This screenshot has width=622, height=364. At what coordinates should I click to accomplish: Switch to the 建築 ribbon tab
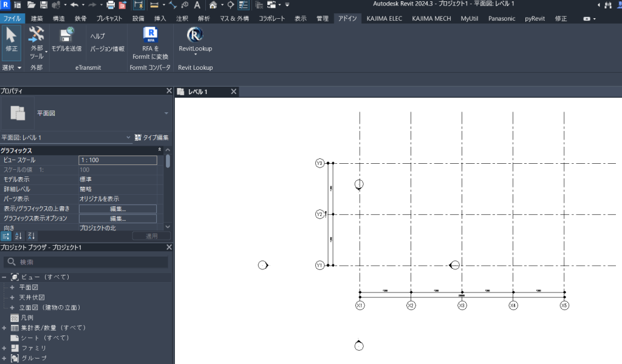point(37,18)
